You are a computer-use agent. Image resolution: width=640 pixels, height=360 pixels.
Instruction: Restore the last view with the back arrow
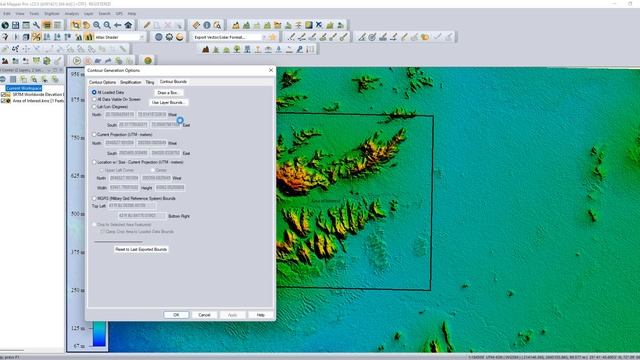(118, 25)
